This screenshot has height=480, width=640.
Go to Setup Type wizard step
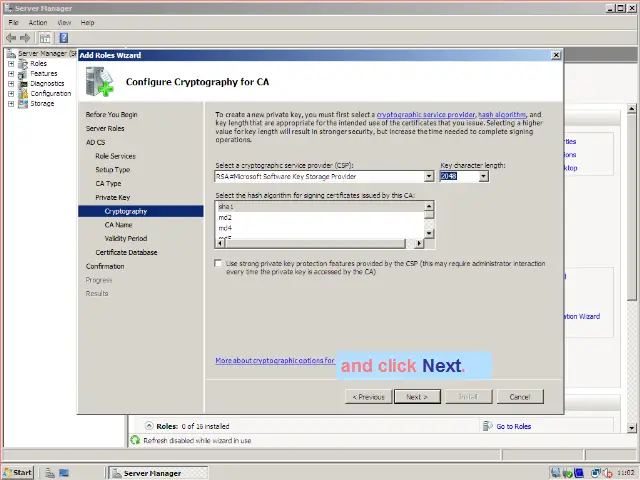(113, 170)
